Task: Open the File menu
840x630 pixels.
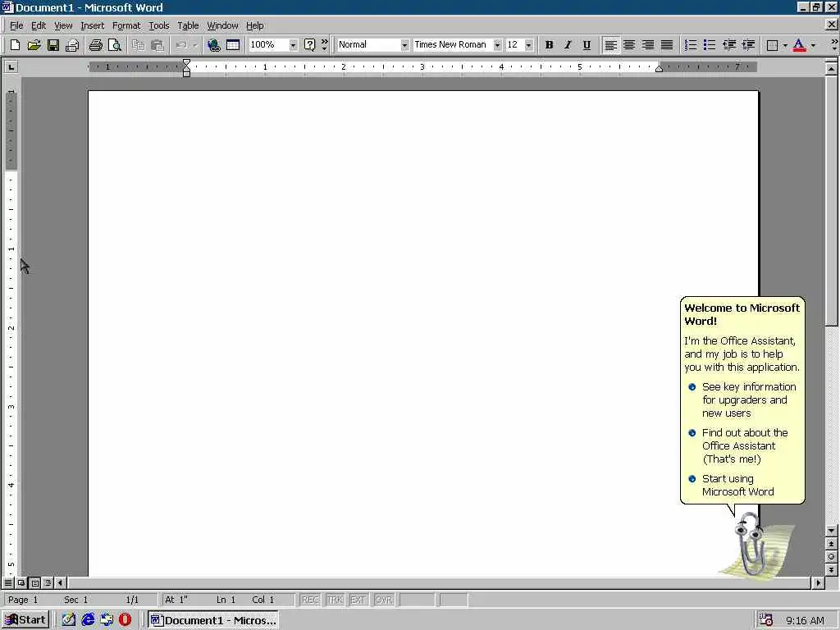Action: [x=16, y=25]
